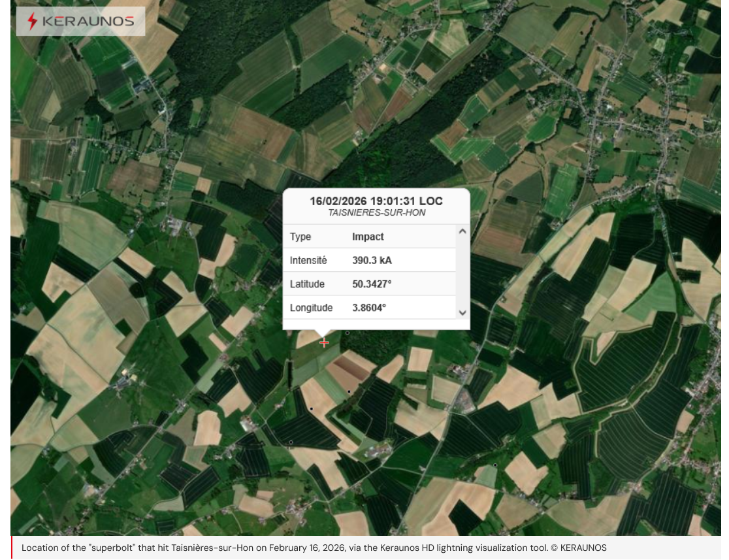
Task: Click the popup scrollbar down arrow
Action: pos(462,313)
